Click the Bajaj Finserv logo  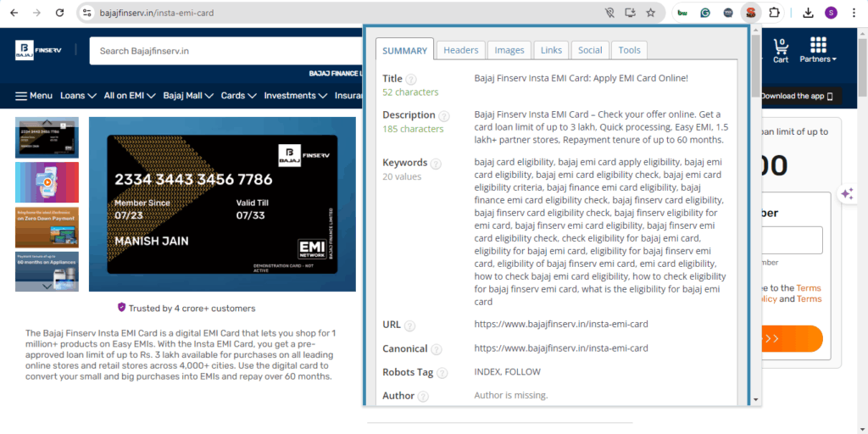[x=38, y=50]
